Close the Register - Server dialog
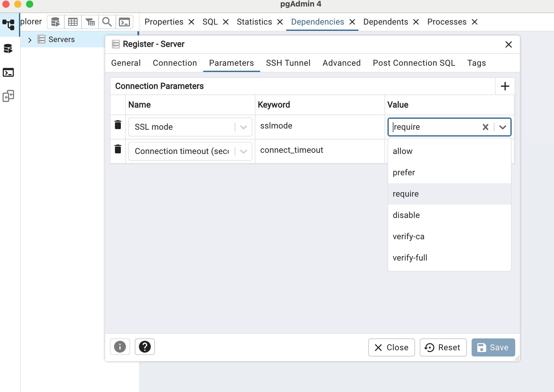The width and height of the screenshot is (554, 392). (x=509, y=44)
